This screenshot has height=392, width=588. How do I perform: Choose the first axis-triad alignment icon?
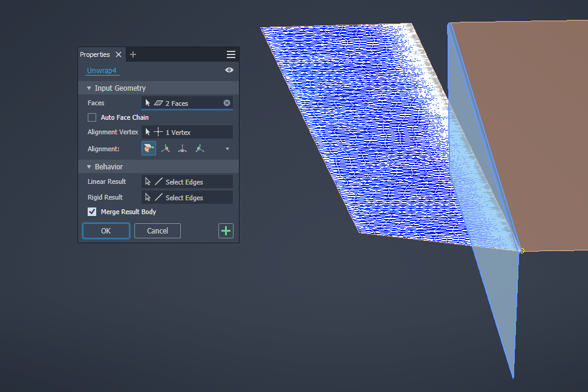tap(165, 148)
